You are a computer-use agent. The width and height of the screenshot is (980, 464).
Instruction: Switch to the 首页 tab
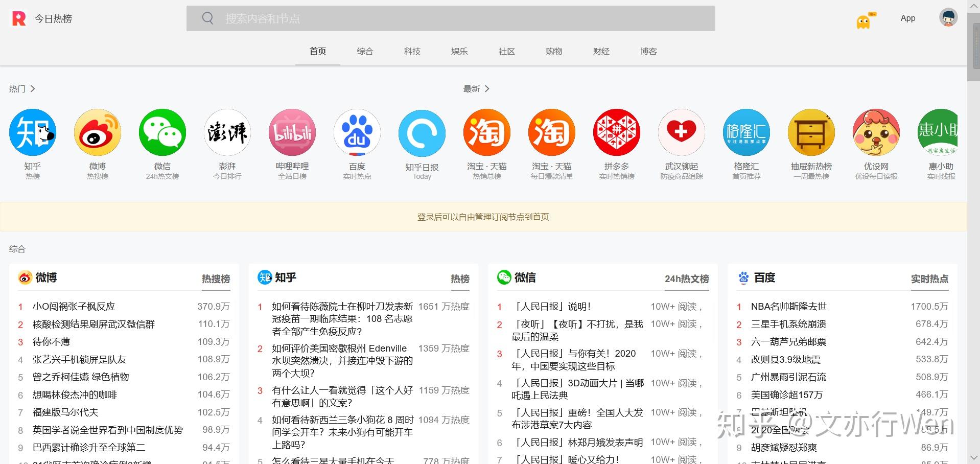pyautogui.click(x=318, y=51)
